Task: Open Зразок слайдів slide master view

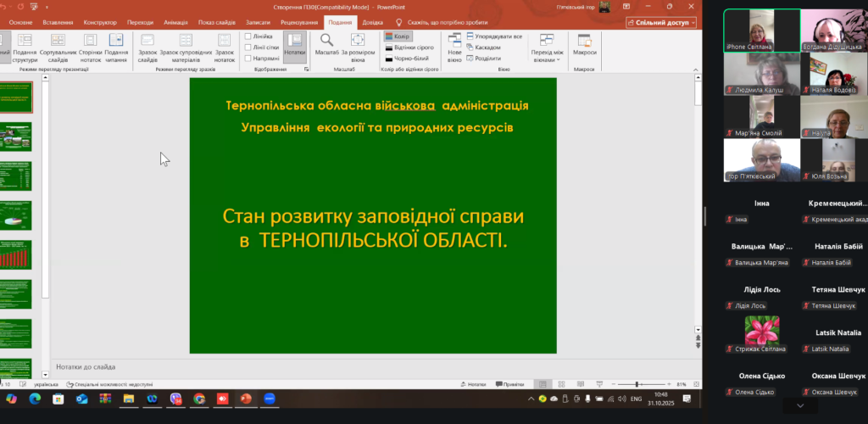Action: 147,47
